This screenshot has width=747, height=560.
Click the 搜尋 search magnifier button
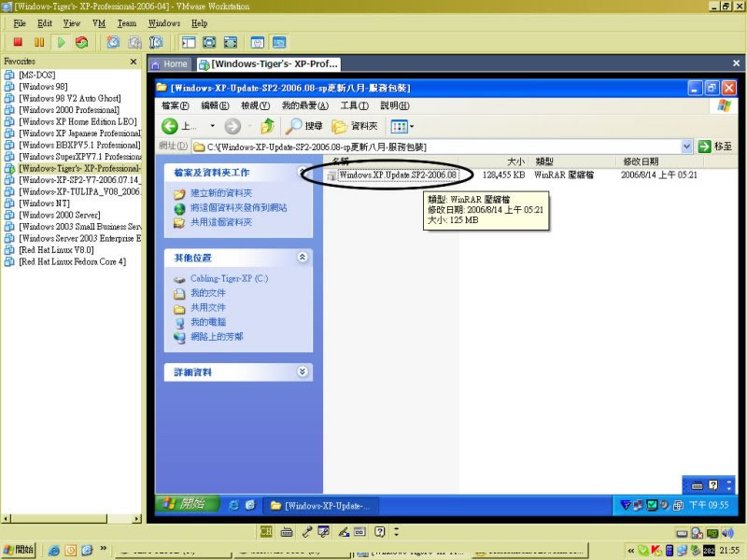[304, 126]
